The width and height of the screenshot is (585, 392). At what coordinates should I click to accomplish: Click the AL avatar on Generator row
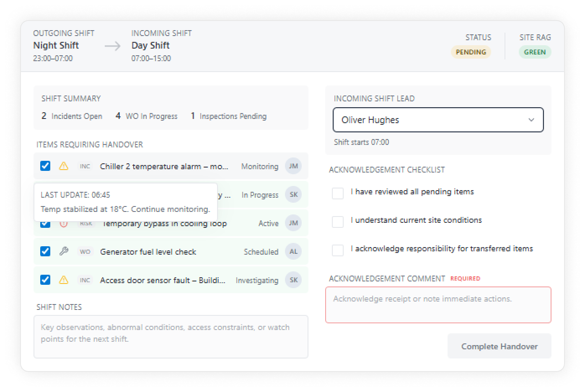click(293, 252)
